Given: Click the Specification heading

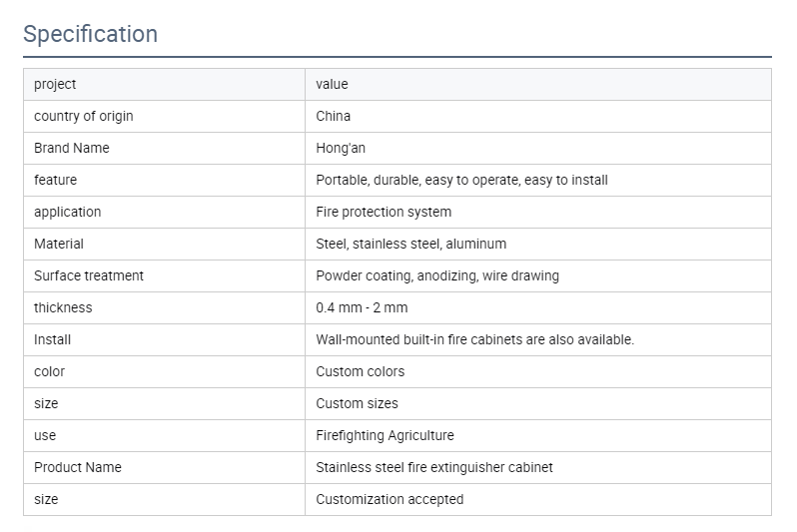Looking at the screenshot, I should pyautogui.click(x=90, y=34).
